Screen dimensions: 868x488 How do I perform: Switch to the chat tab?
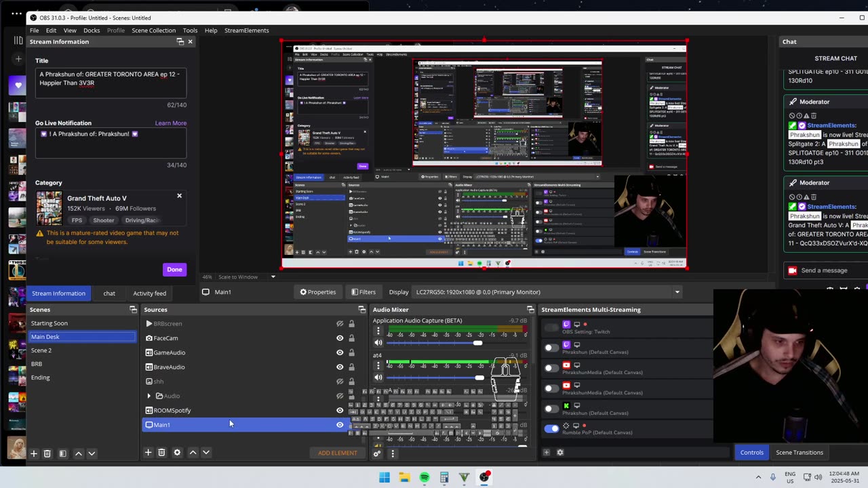pos(109,293)
